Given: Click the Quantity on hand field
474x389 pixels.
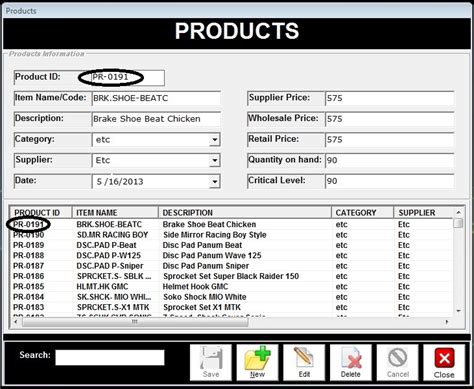Looking at the screenshot, I should point(389,160).
